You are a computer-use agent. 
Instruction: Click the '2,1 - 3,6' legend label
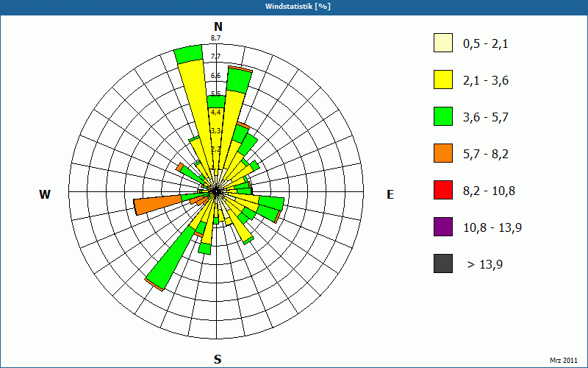[486, 81]
